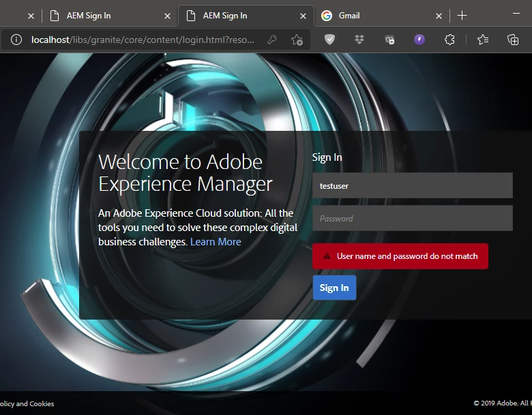The width and height of the screenshot is (532, 415).
Task: Click the site information icon in address bar
Action: pyautogui.click(x=16, y=40)
